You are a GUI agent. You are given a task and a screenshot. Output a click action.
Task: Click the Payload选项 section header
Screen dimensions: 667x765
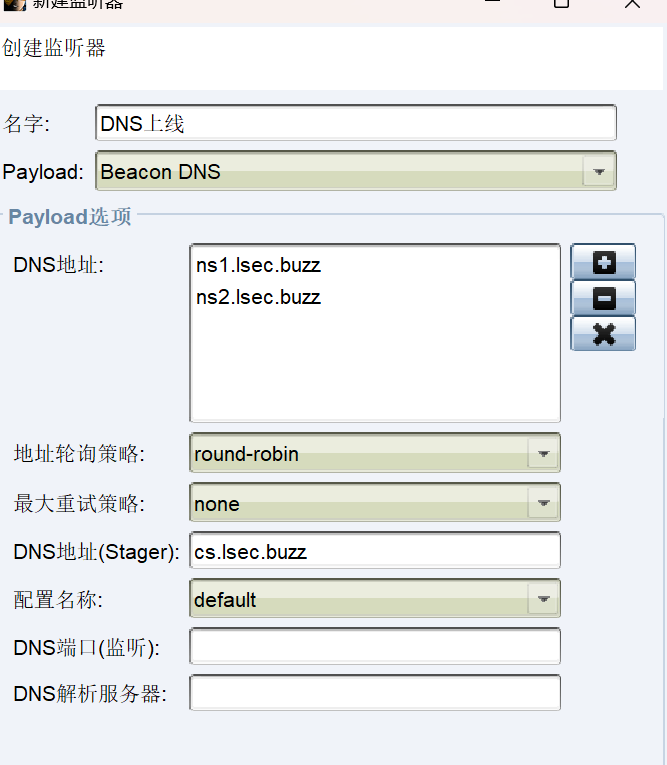pos(70,216)
